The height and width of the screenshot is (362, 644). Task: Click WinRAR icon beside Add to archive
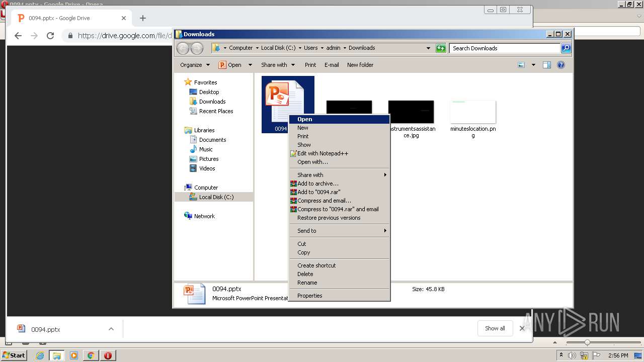(293, 184)
